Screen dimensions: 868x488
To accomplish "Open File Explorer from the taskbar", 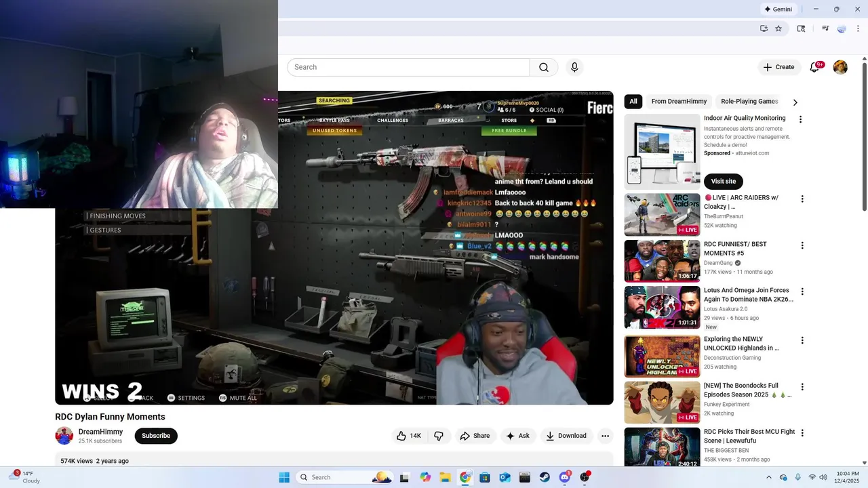I will click(445, 477).
